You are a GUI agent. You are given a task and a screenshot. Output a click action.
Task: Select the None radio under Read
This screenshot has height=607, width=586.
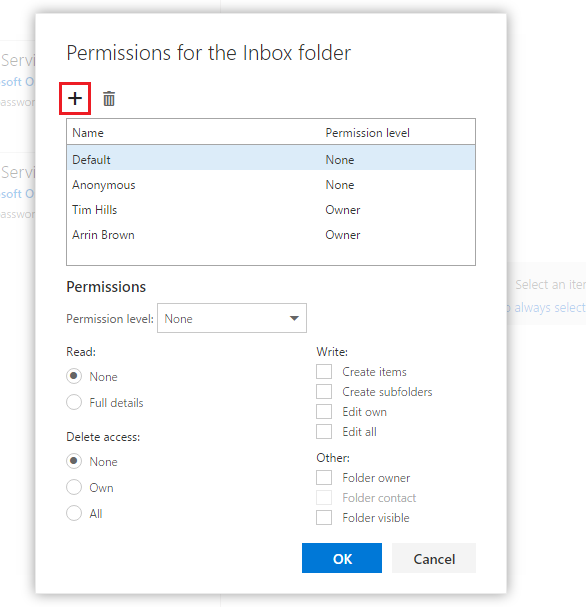point(74,376)
